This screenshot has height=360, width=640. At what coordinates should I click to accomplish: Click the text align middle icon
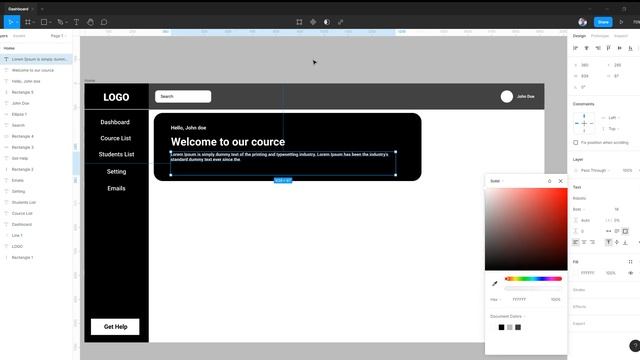(617, 242)
